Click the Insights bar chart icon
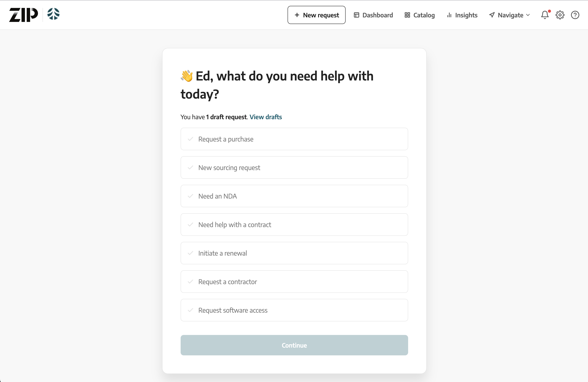This screenshot has width=588, height=382. click(x=449, y=15)
